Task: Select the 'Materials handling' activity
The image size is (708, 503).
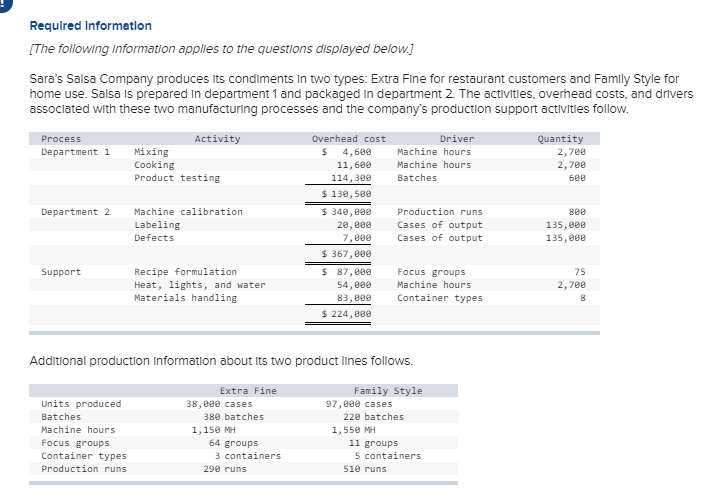Action: 185,298
